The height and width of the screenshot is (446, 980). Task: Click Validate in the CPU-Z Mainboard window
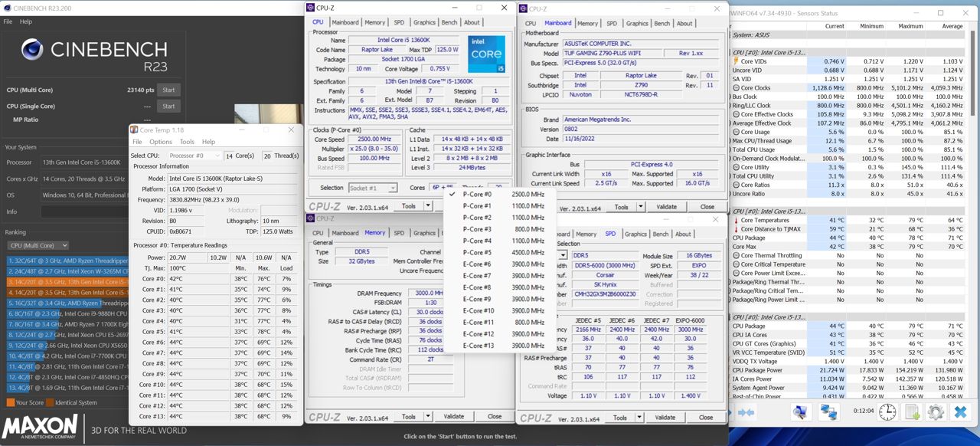point(666,207)
